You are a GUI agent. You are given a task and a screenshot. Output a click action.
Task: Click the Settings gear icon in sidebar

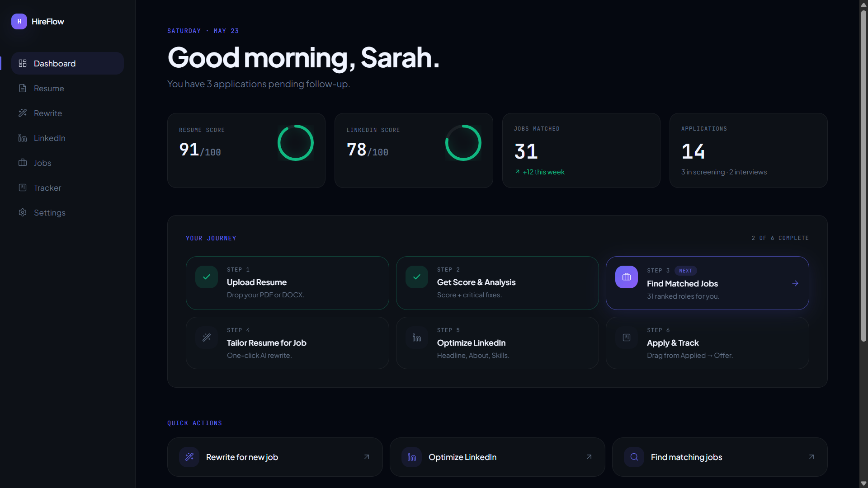click(23, 212)
